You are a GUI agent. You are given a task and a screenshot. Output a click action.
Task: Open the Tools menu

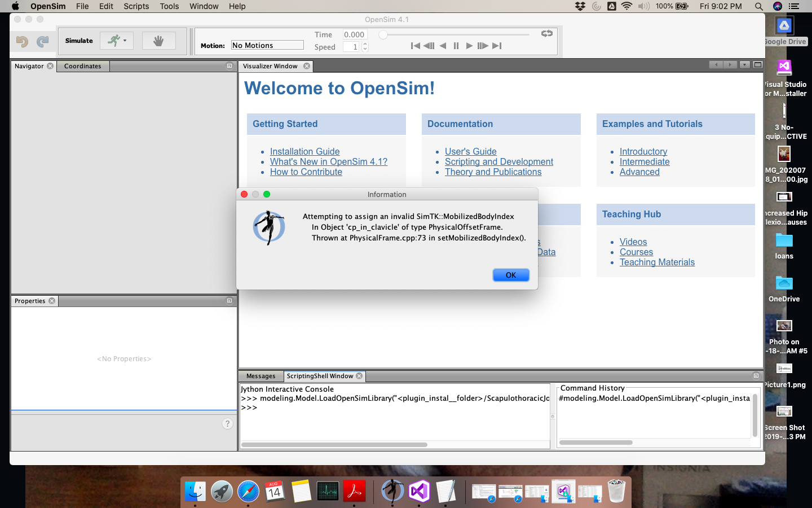(x=169, y=6)
